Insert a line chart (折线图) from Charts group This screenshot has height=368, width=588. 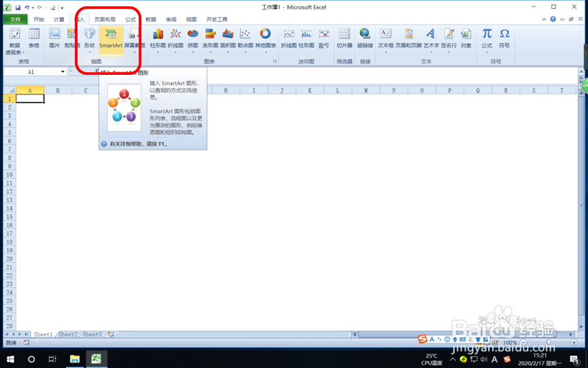pos(175,39)
